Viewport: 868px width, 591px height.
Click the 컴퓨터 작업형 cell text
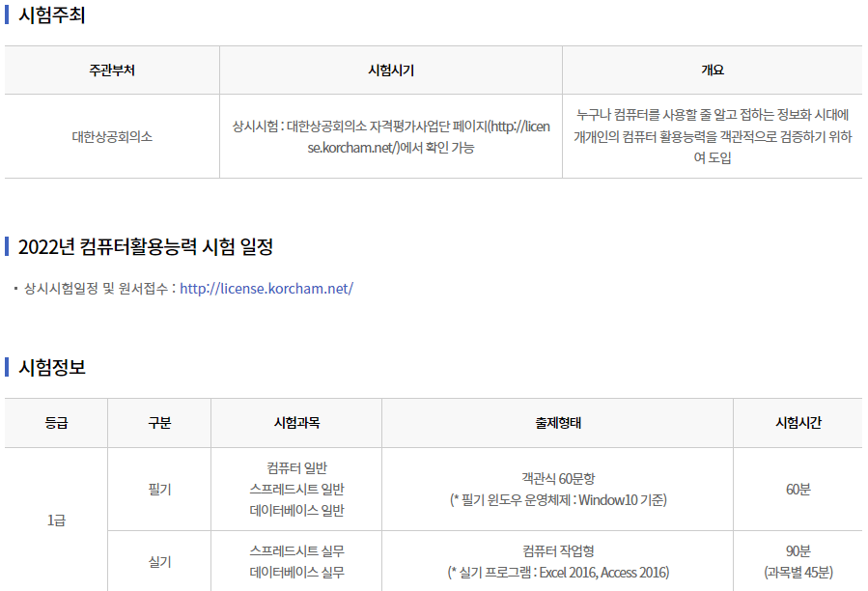pyautogui.click(x=558, y=550)
